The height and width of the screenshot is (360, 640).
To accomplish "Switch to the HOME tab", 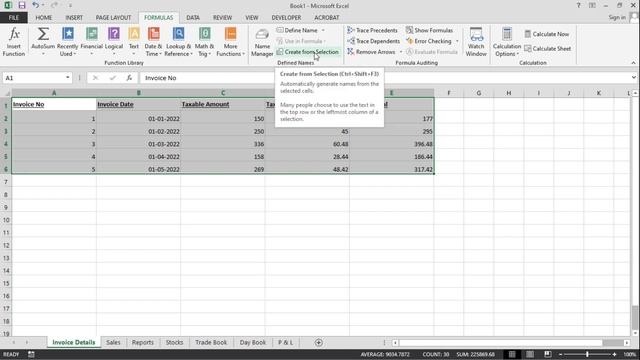I will click(x=43, y=18).
